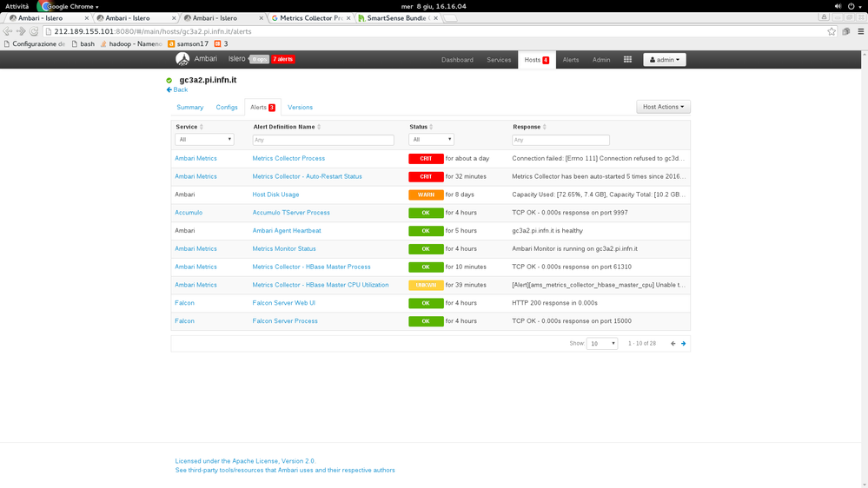Click the 7 alerts red badge

point(283,59)
